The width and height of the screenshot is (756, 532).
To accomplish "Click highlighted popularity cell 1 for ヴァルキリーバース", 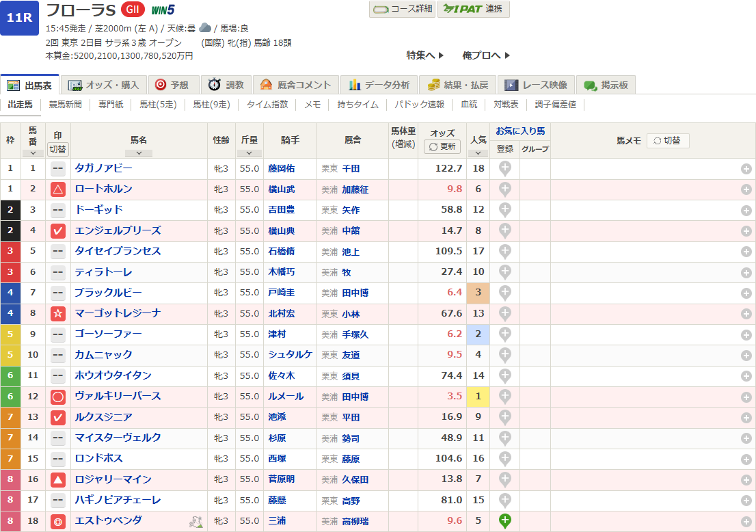I will 478,397.
